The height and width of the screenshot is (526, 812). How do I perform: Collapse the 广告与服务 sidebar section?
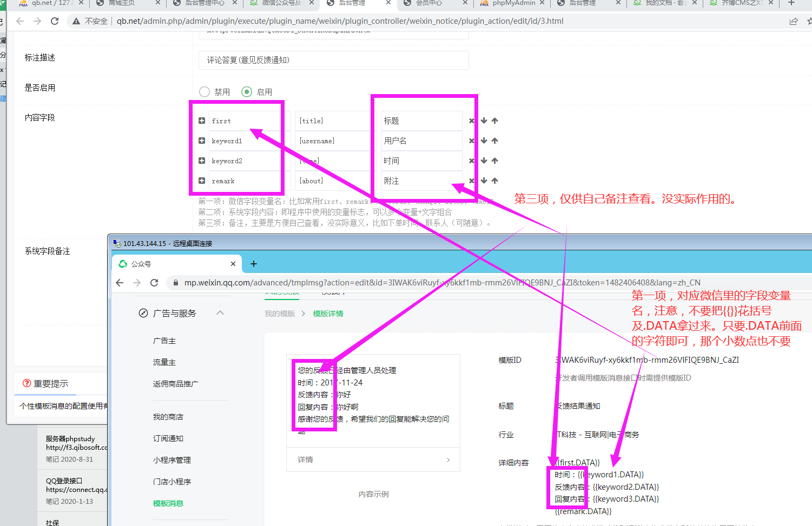[x=220, y=313]
